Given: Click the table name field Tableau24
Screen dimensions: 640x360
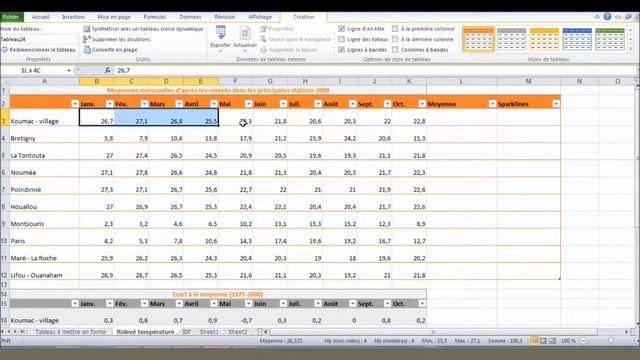Looking at the screenshot, I should click(x=38, y=39).
